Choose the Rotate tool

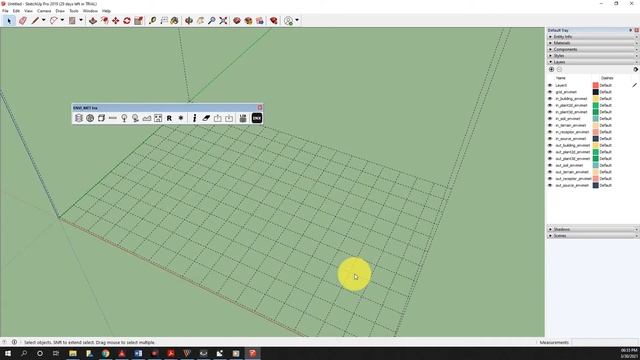(x=127, y=20)
